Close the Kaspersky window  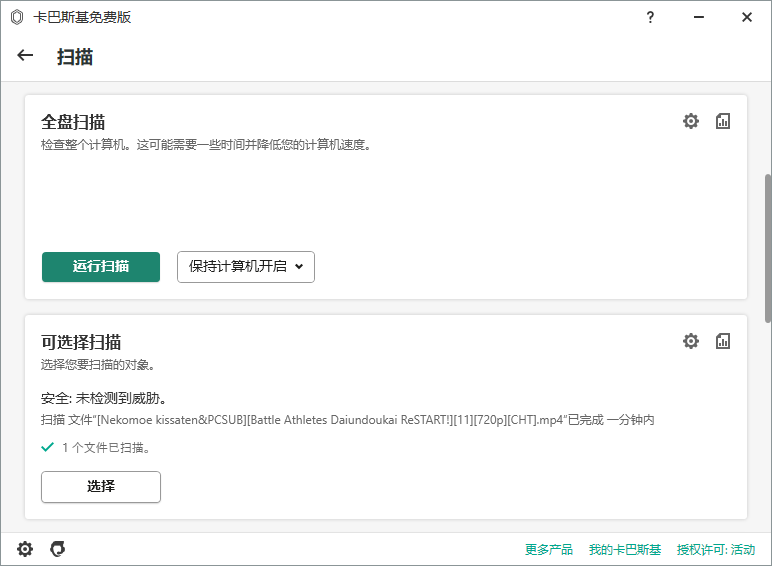(747, 17)
